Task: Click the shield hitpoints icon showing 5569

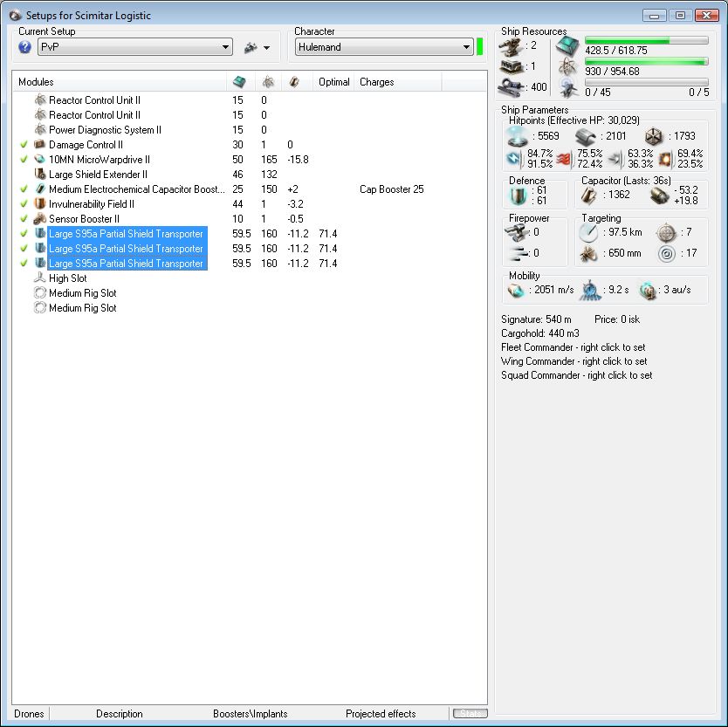Action: point(518,136)
